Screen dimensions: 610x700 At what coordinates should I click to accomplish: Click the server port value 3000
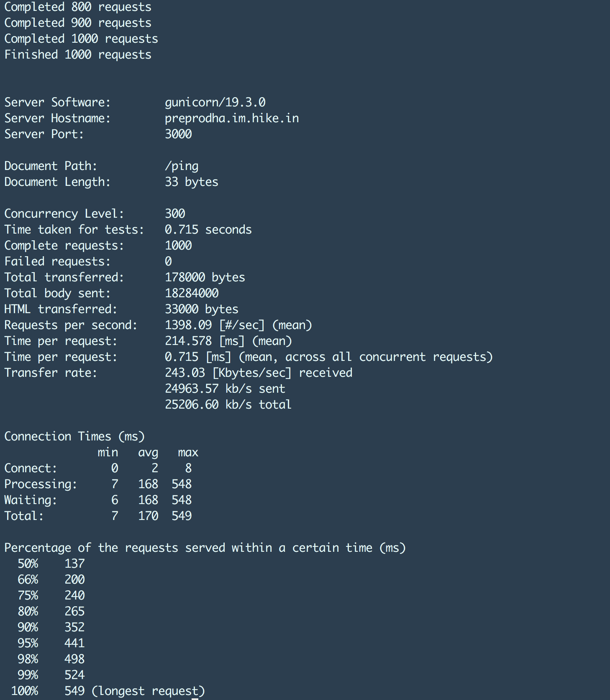tap(178, 134)
